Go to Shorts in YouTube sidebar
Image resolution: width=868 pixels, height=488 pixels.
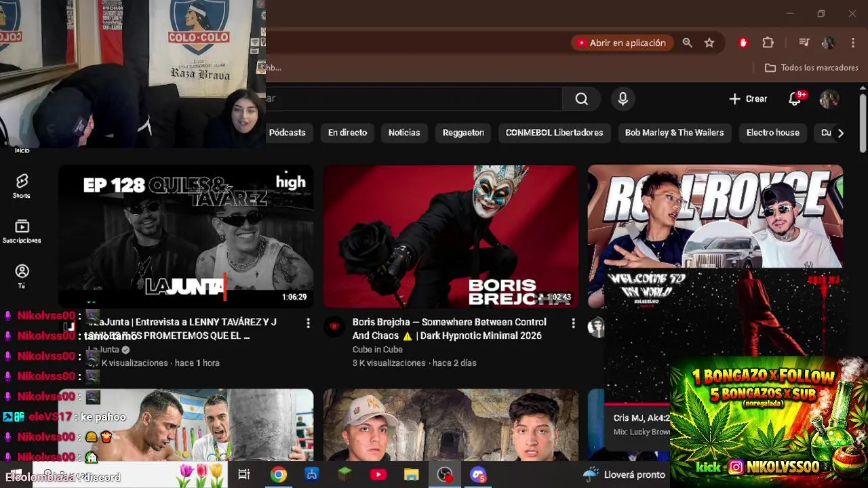point(22,186)
